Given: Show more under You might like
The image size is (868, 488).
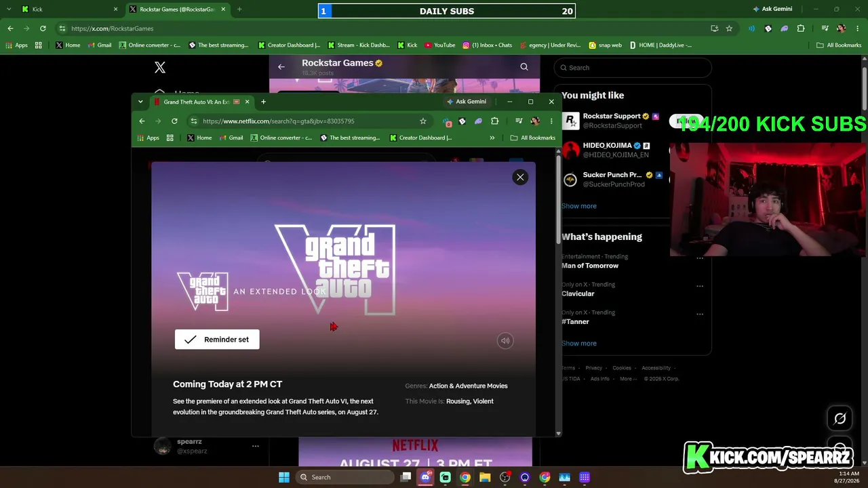Looking at the screenshot, I should (x=579, y=206).
